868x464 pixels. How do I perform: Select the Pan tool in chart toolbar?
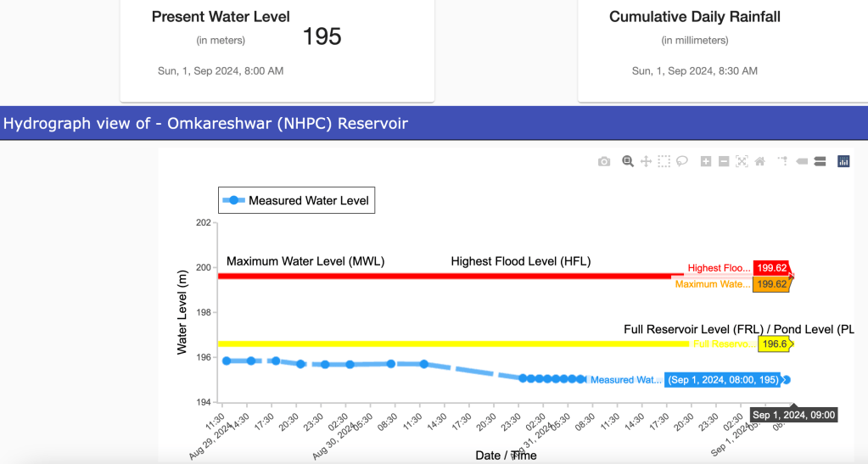click(x=646, y=161)
